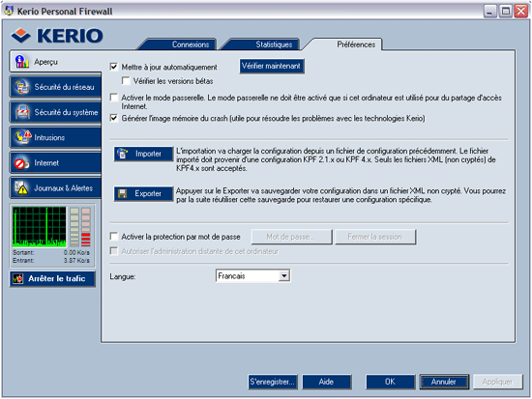532x399 pixels.
Task: Click the disabled administration distante checkbox
Action: [114, 251]
